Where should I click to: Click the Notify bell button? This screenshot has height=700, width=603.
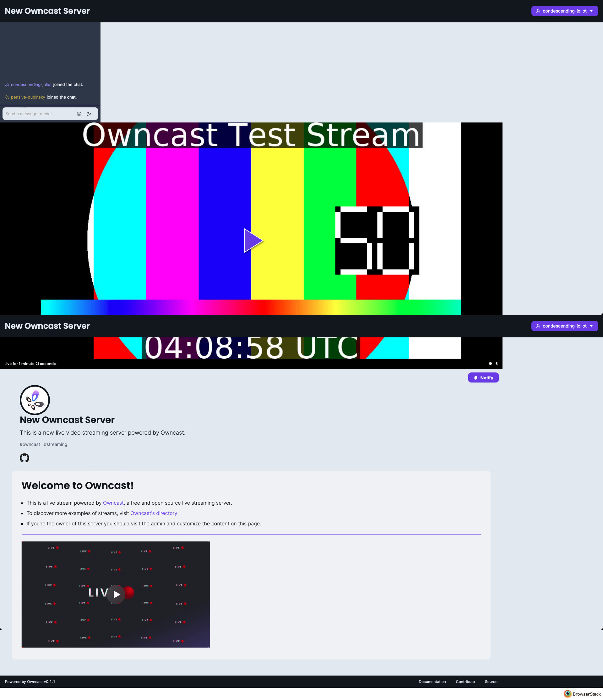coord(483,377)
